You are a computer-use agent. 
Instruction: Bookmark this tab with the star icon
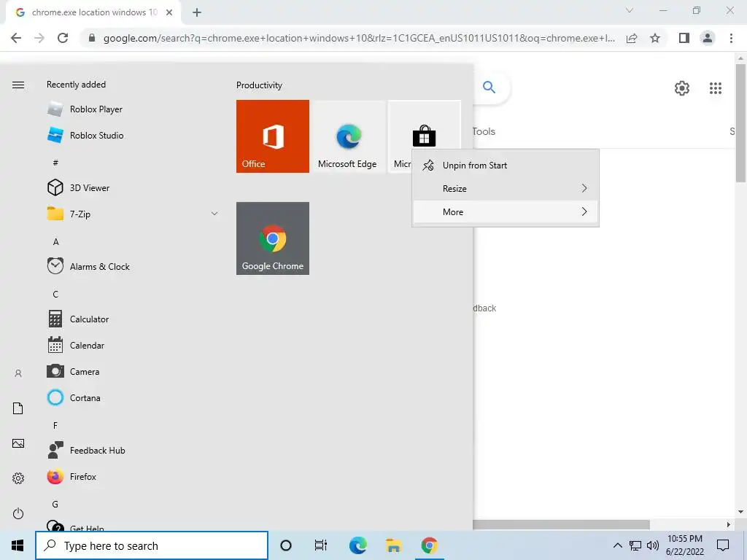point(655,38)
